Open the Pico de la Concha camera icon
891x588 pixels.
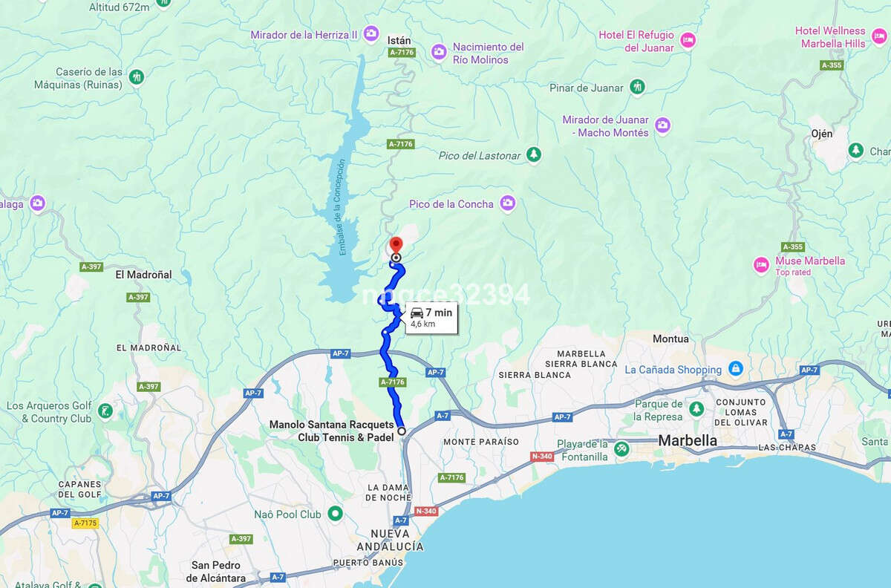[507, 203]
